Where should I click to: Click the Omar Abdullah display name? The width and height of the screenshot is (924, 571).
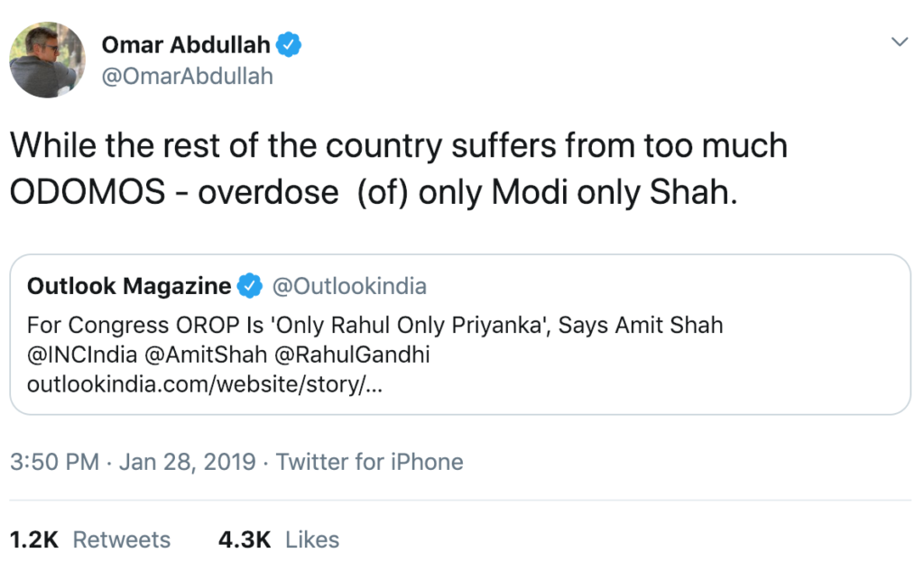click(185, 44)
